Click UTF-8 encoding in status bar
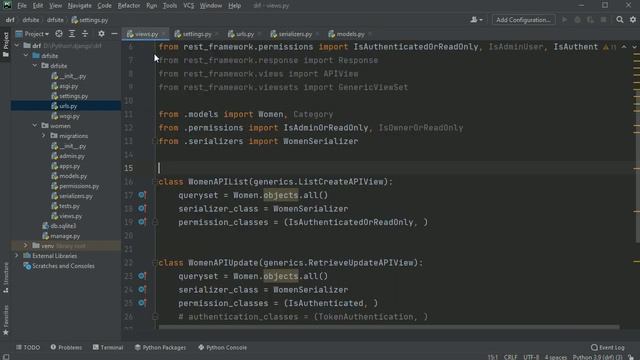640x360 pixels. 531,357
